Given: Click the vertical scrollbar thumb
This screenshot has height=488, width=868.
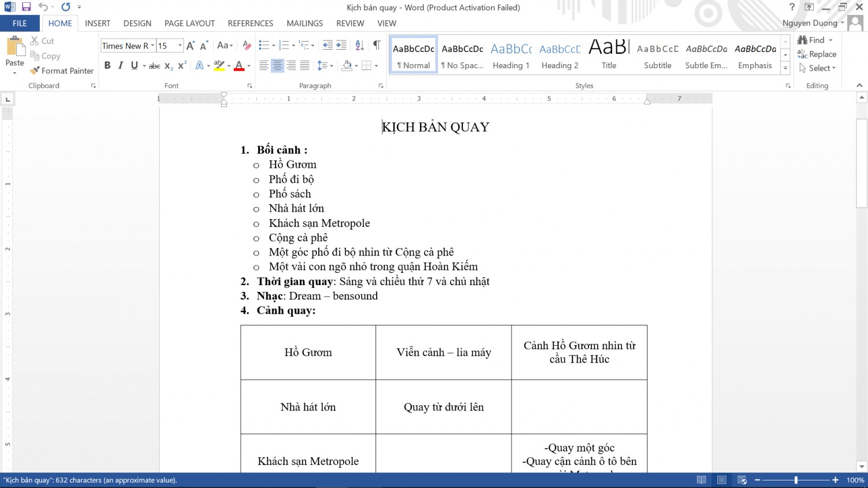Looking at the screenshot, I should pyautogui.click(x=862, y=163).
